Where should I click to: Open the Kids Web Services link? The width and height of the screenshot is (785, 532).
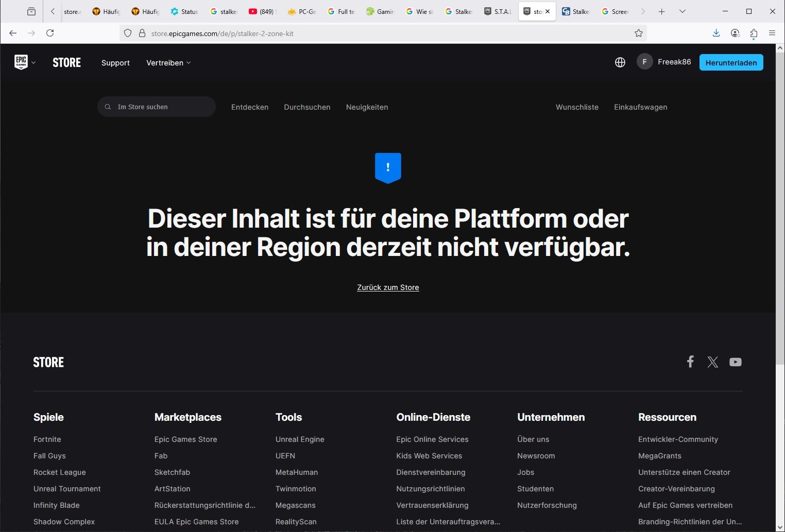(429, 456)
